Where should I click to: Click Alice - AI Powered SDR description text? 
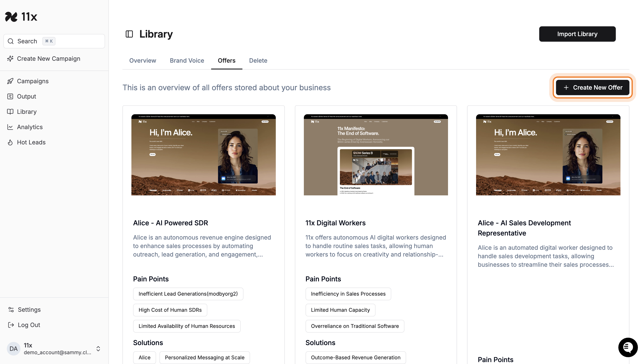[x=202, y=246]
